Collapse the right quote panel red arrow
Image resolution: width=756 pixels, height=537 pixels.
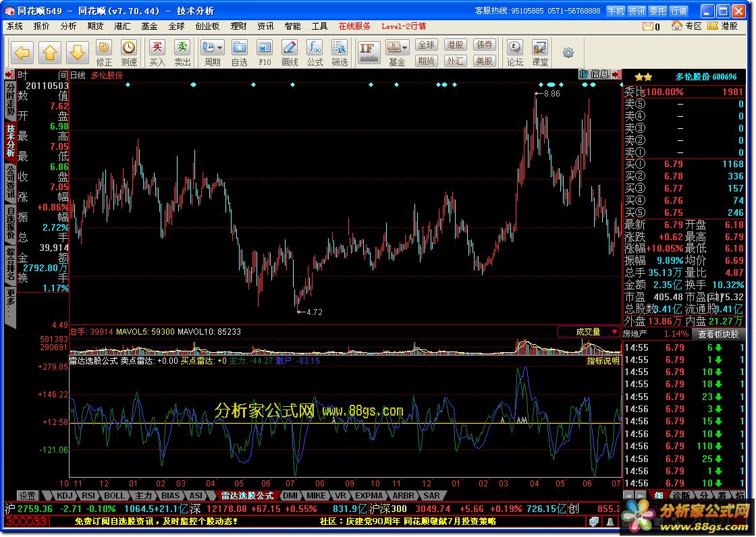616,74
